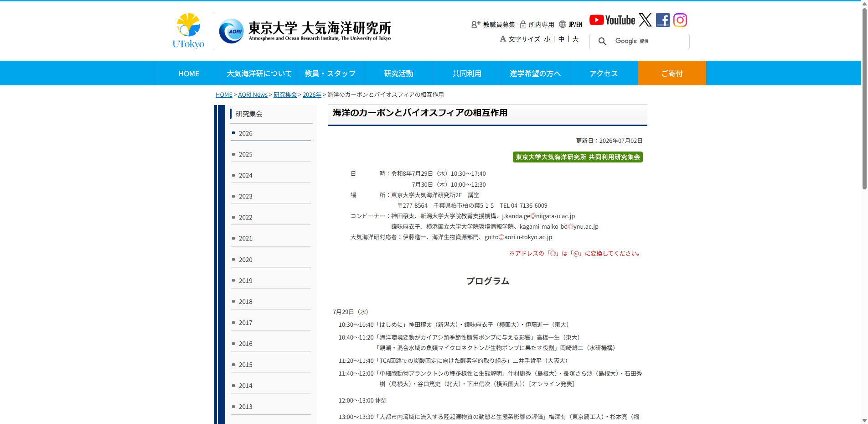The width and height of the screenshot is (868, 424).
Task: Click the vertical page scrollbar thumb
Action: [864, 98]
